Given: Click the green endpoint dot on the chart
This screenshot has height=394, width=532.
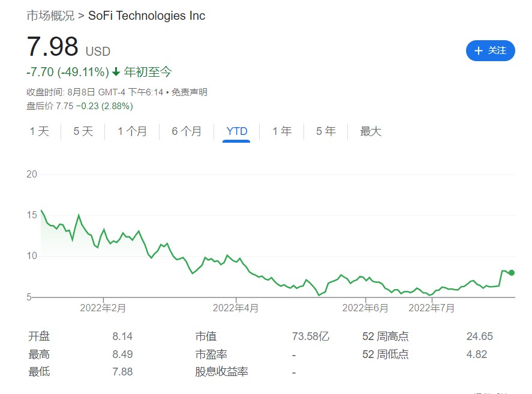Looking at the screenshot, I should (512, 273).
